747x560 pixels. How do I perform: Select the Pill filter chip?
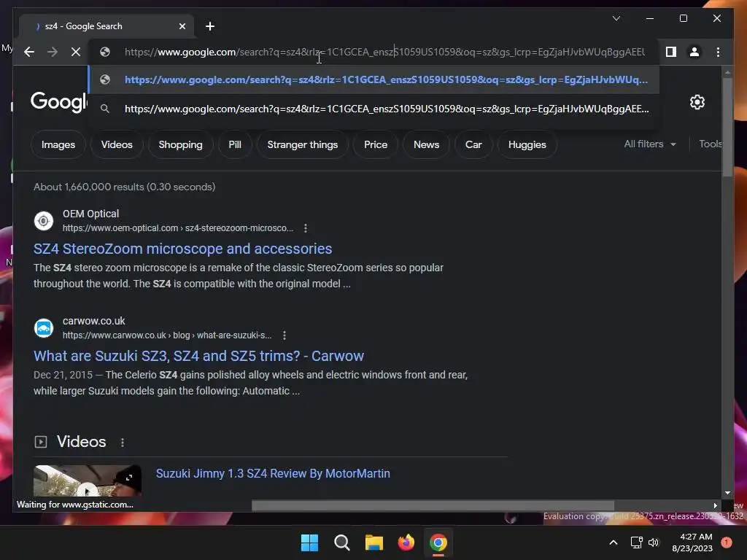(235, 144)
